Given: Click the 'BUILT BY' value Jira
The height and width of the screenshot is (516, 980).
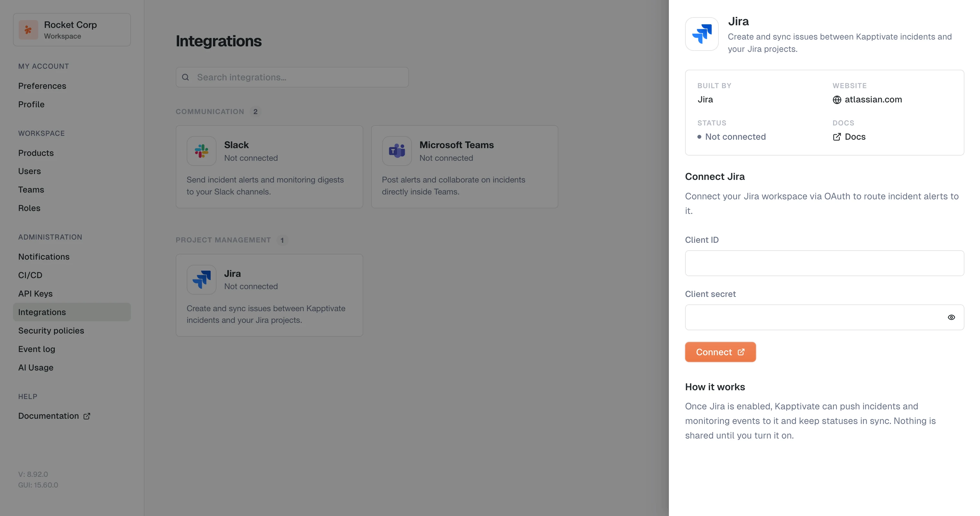Looking at the screenshot, I should [x=705, y=100].
